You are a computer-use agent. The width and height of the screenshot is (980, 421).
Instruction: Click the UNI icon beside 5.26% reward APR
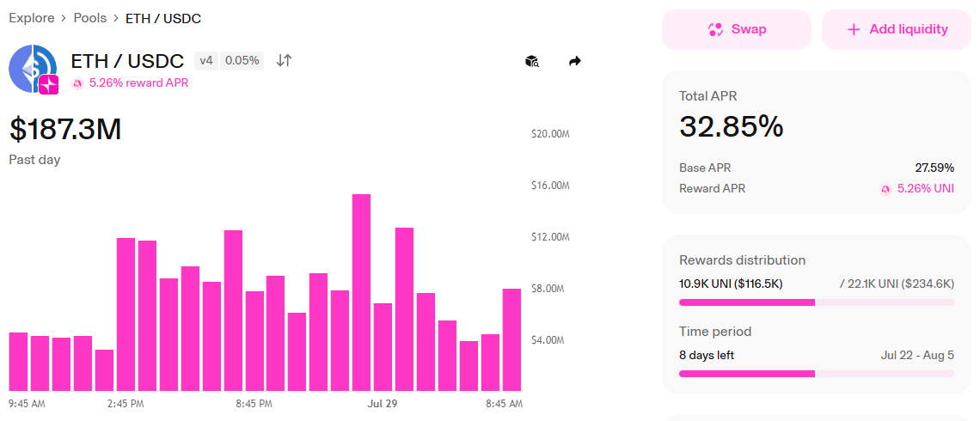click(77, 83)
